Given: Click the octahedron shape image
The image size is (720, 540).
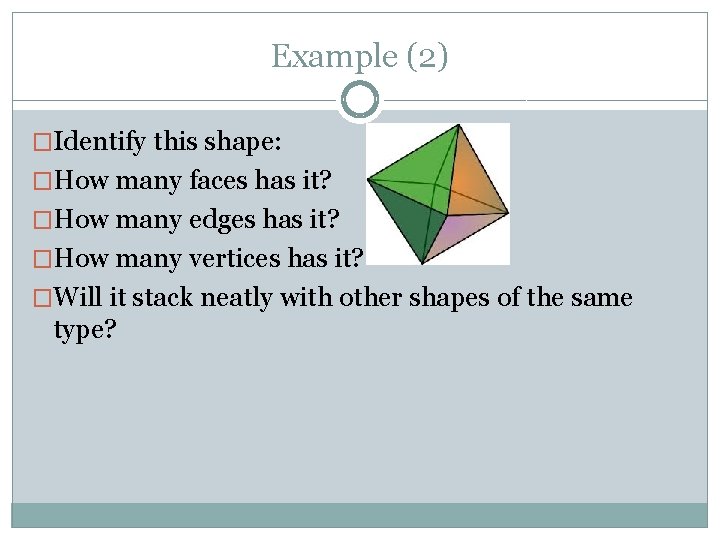Looking at the screenshot, I should click(x=438, y=194).
